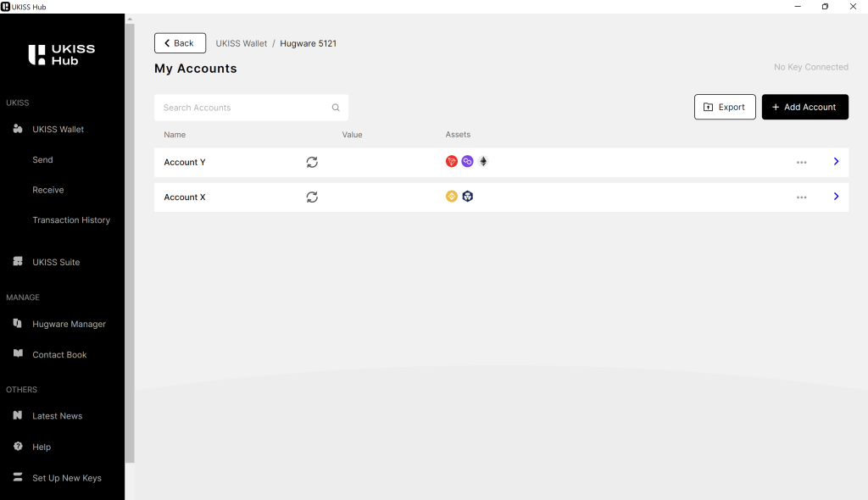868x500 pixels.
Task: Click the Set Up New Keys icon
Action: (18, 477)
